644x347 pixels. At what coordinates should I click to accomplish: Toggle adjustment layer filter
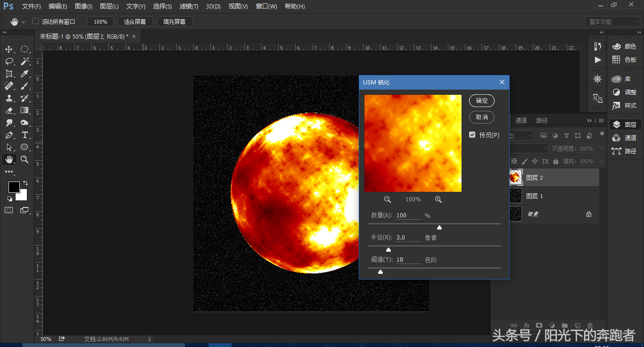555,135
